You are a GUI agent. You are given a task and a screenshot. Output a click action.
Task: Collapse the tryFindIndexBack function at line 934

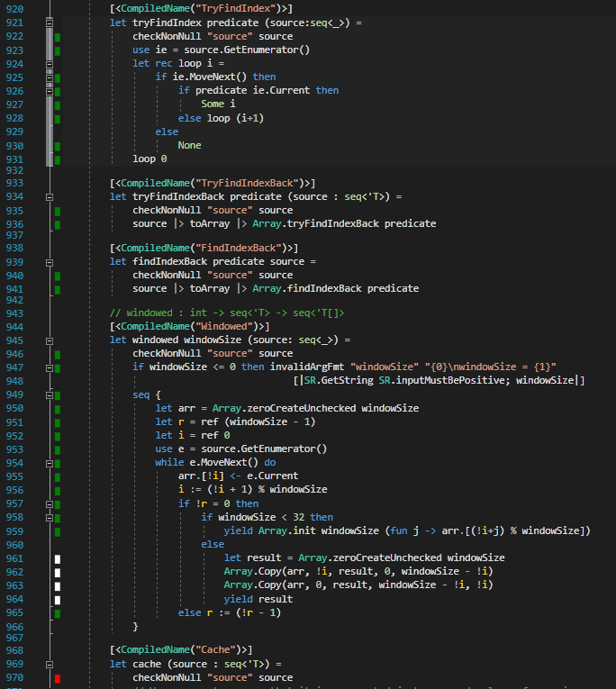click(50, 197)
